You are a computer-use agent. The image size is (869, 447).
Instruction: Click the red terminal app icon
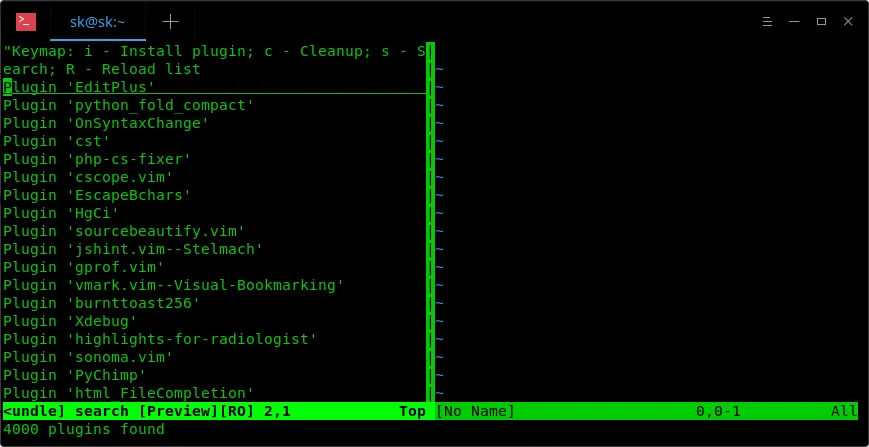click(25, 22)
